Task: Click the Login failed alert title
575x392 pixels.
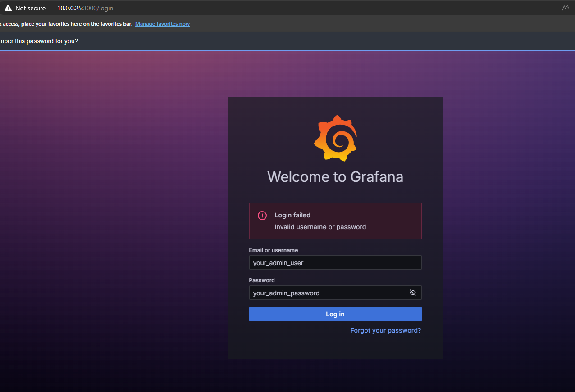Action: click(292, 215)
